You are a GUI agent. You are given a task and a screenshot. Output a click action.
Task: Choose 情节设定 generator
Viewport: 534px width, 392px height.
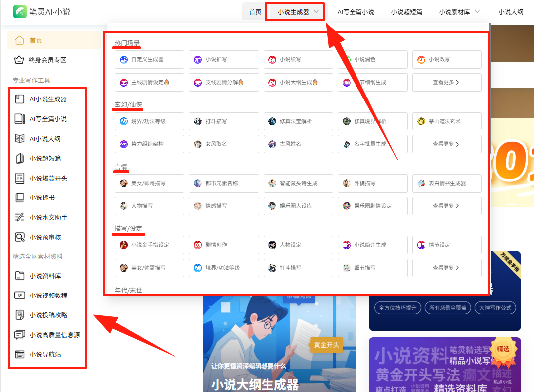pos(447,245)
